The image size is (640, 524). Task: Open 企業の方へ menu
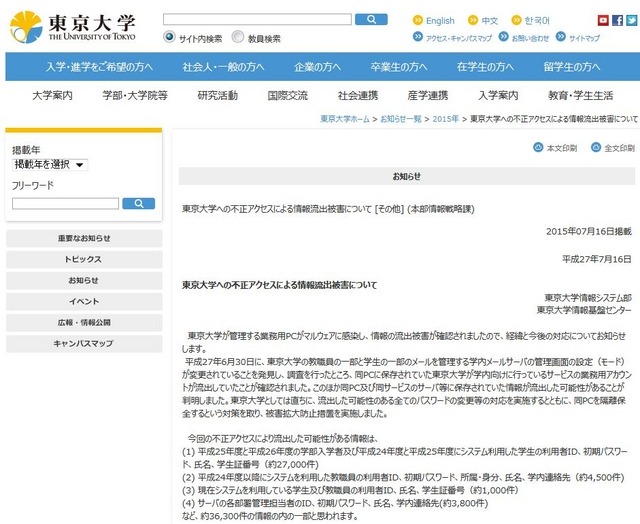[x=317, y=67]
